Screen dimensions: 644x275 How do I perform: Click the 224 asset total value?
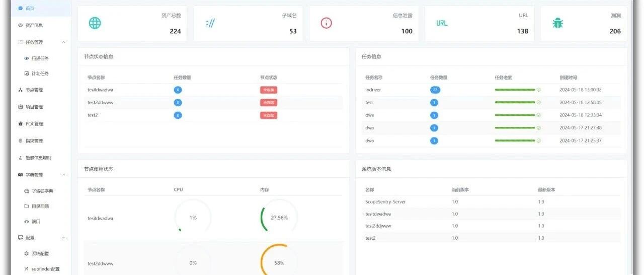point(175,31)
